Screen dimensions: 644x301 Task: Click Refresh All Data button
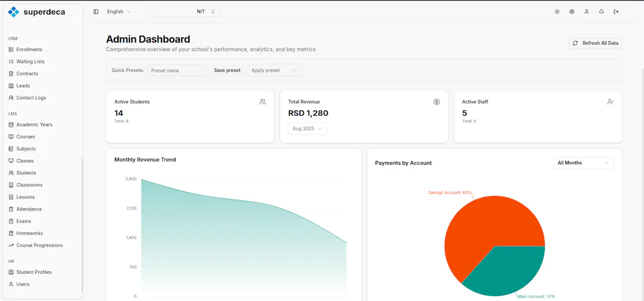point(596,43)
